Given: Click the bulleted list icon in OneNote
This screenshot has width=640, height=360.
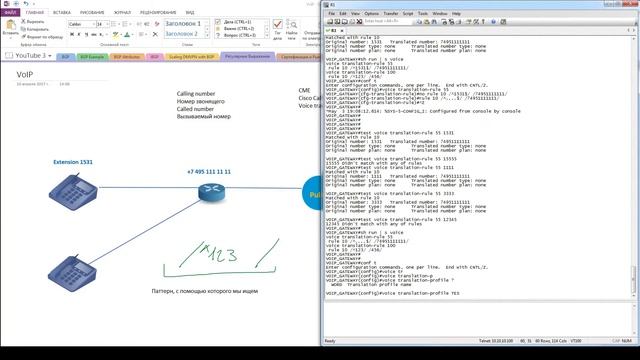Looking at the screenshot, I should coord(114,24).
